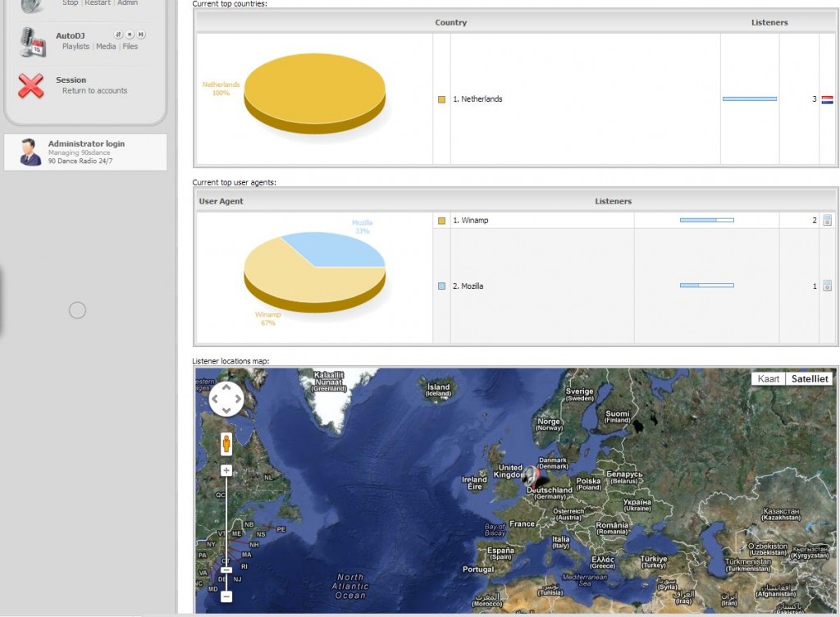Click the Winamp legend color square
The image size is (840, 617).
(441, 221)
